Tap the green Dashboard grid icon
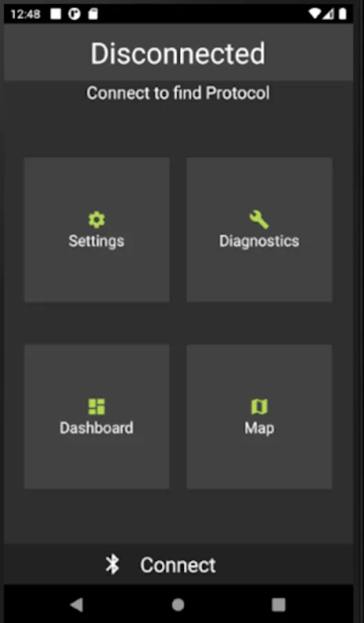Screen dimensions: 364x623 [x=97, y=406]
